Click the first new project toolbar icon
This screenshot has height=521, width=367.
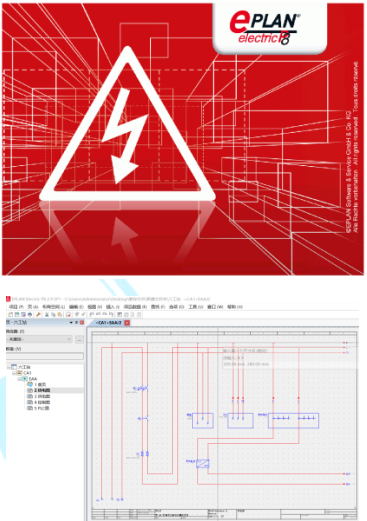(10, 314)
